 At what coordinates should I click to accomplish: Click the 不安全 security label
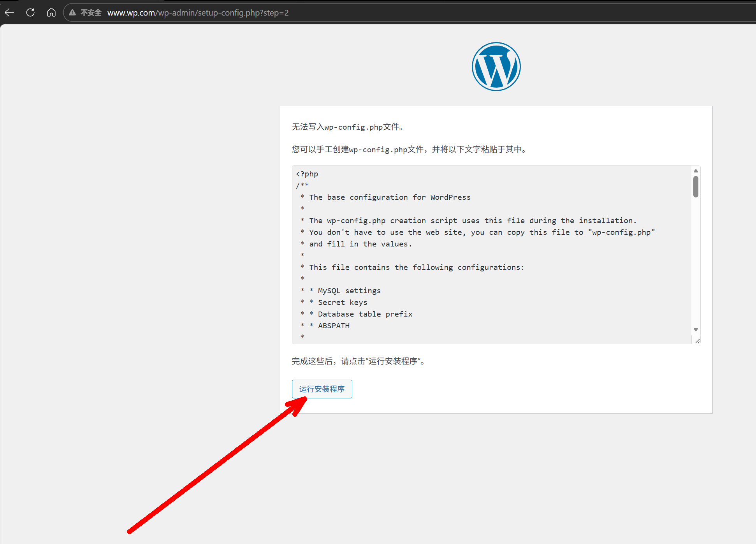(x=91, y=12)
